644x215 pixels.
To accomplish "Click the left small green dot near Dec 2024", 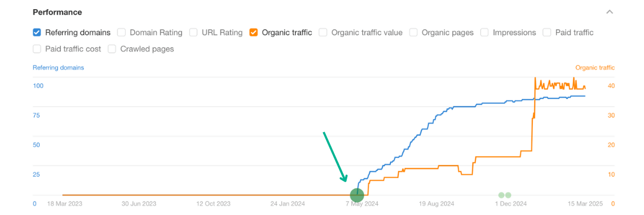I will coord(501,195).
